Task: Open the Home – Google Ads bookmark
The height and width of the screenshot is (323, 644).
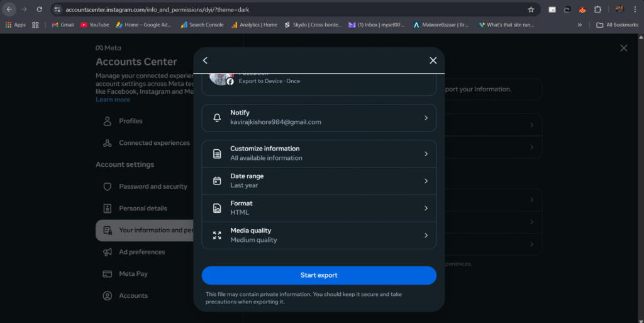Action: [x=143, y=25]
